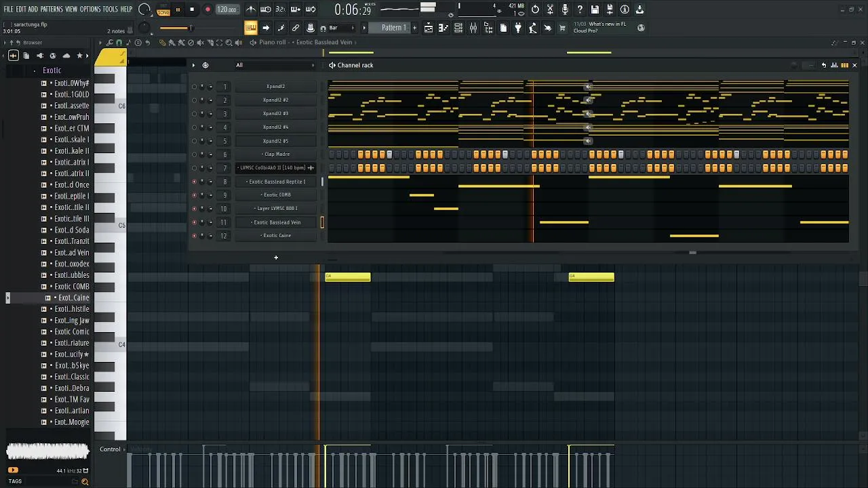Select the piano roll paint brush tool
The height and width of the screenshot is (488, 868).
(x=172, y=43)
